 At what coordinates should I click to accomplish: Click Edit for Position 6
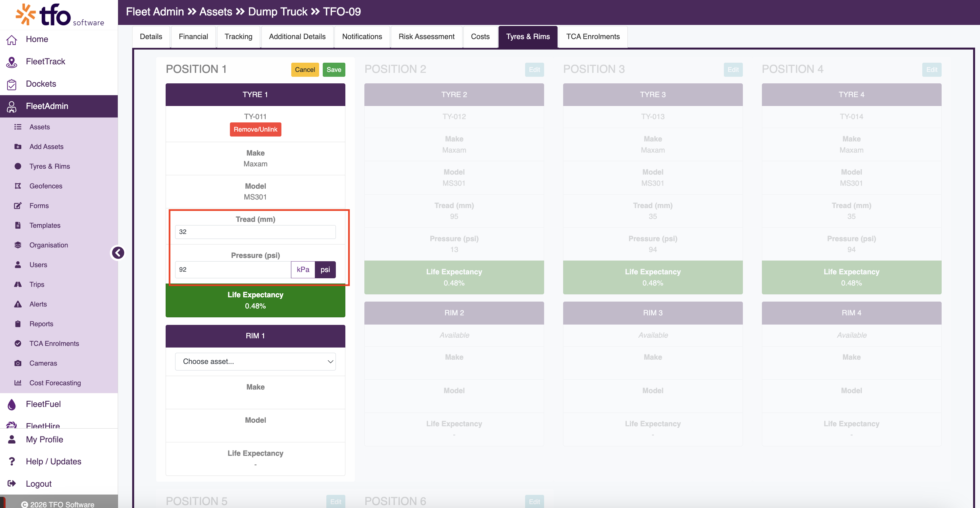pyautogui.click(x=534, y=502)
